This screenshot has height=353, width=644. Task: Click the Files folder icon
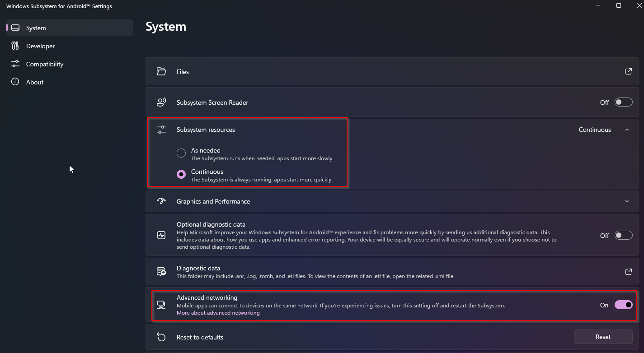click(161, 71)
